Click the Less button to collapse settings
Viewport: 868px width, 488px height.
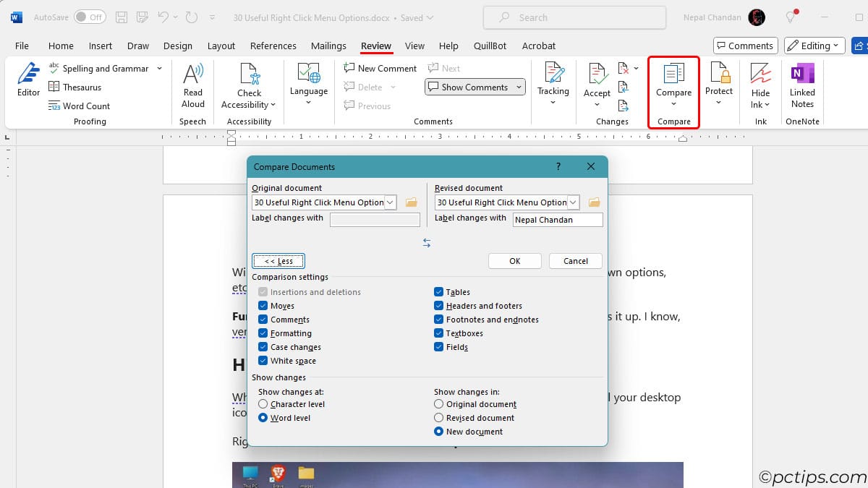(278, 260)
